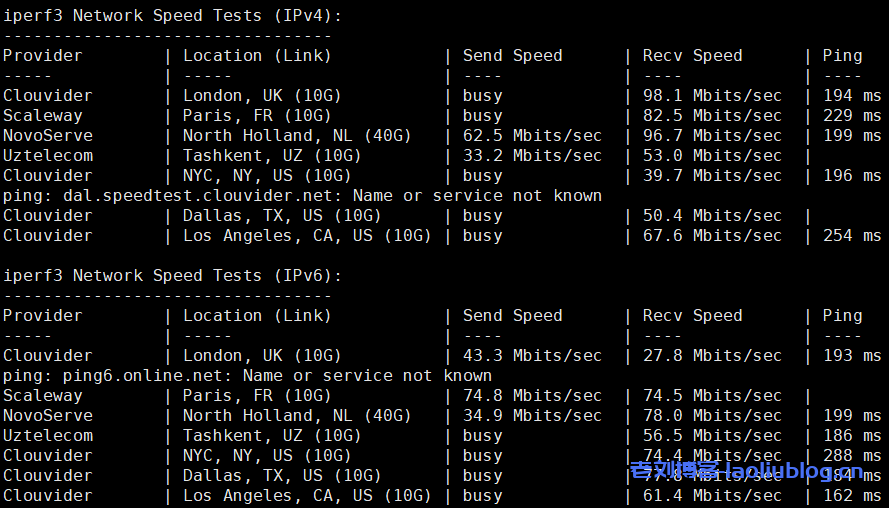Viewport: 889px width, 508px height.
Task: Click the IPv4 iperf3 Network Speed Tests heading
Action: pos(172,15)
